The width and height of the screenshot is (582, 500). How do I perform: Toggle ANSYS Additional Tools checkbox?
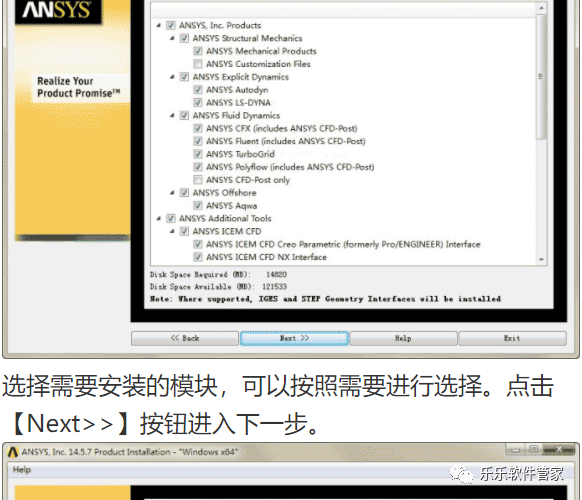170,218
